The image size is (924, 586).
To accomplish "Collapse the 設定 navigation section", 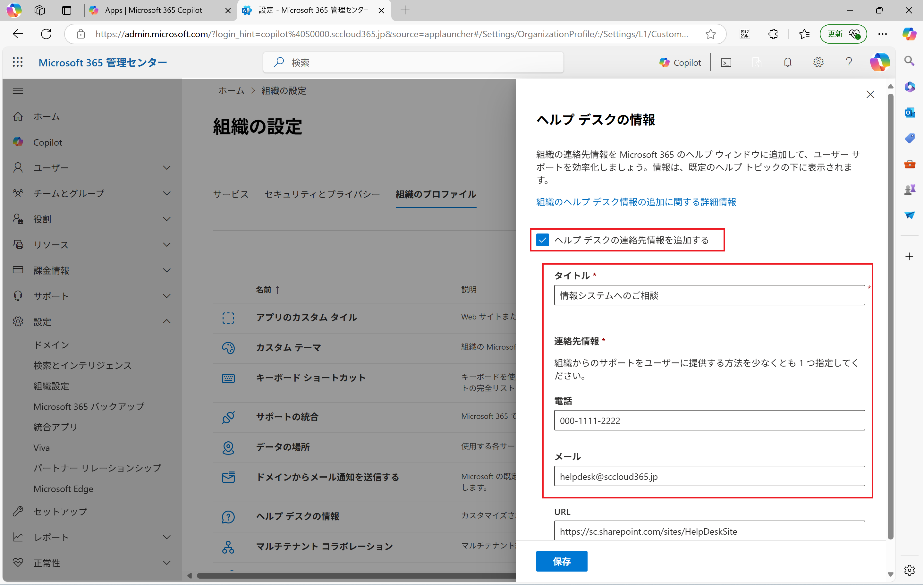I will [166, 322].
